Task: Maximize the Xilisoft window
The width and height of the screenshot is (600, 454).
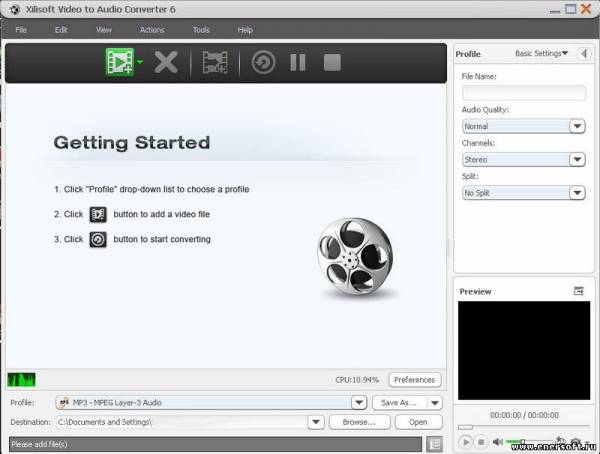Action: (x=571, y=9)
